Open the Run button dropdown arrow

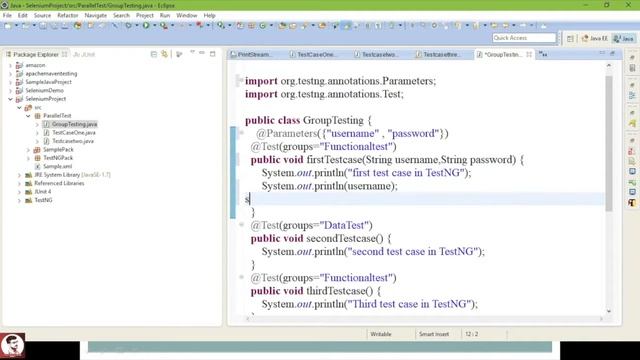154,26
